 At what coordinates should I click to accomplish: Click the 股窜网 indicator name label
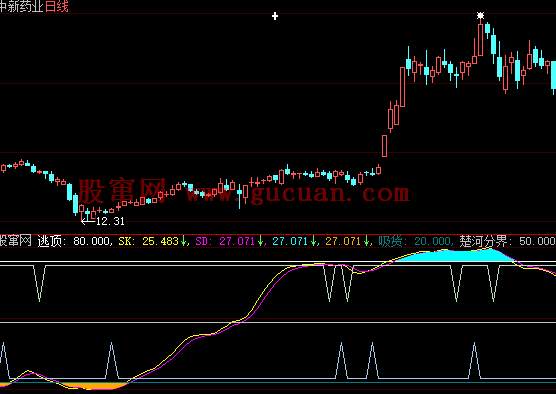click(x=16, y=241)
